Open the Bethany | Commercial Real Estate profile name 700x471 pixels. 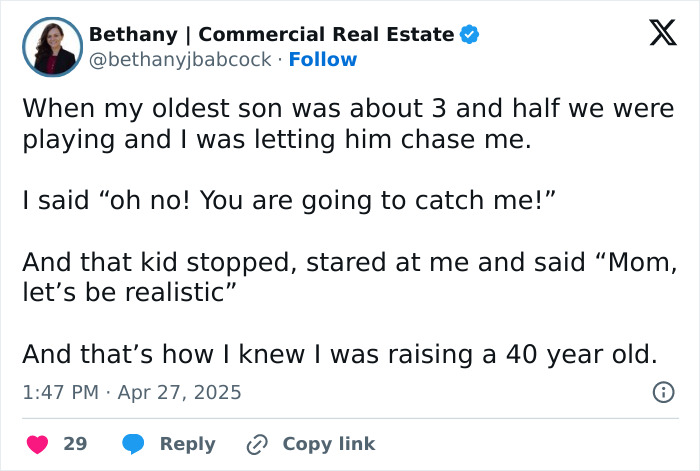271,34
